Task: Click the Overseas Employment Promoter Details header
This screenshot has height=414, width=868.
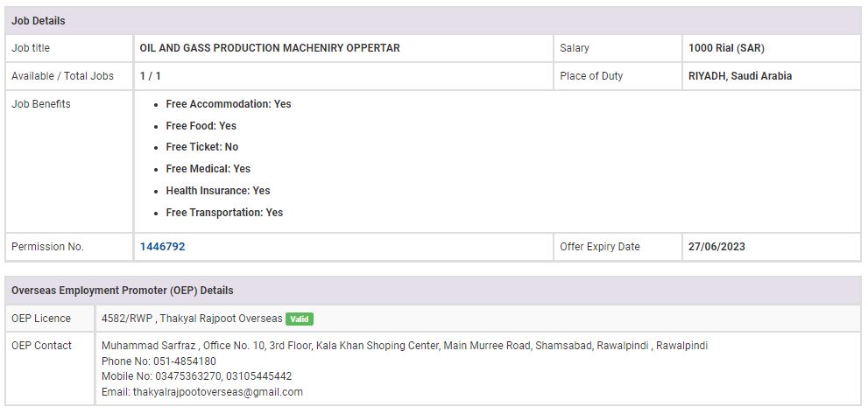Action: click(x=122, y=291)
